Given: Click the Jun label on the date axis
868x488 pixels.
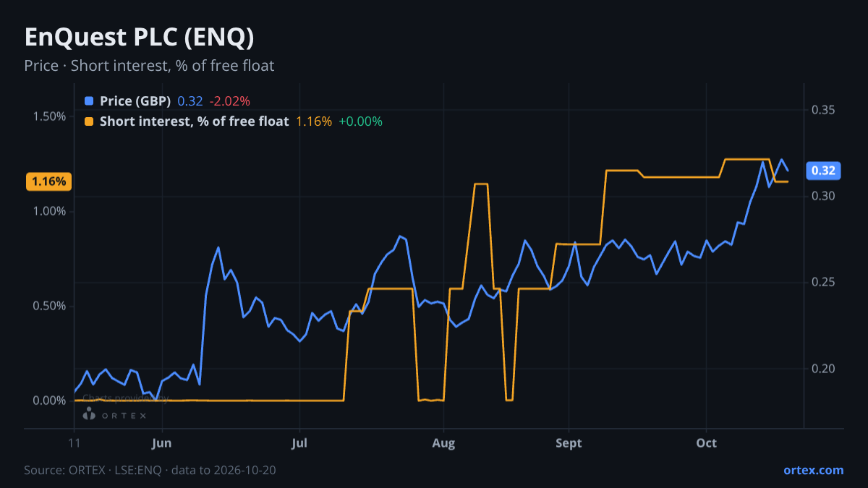Looking at the screenshot, I should [x=162, y=443].
